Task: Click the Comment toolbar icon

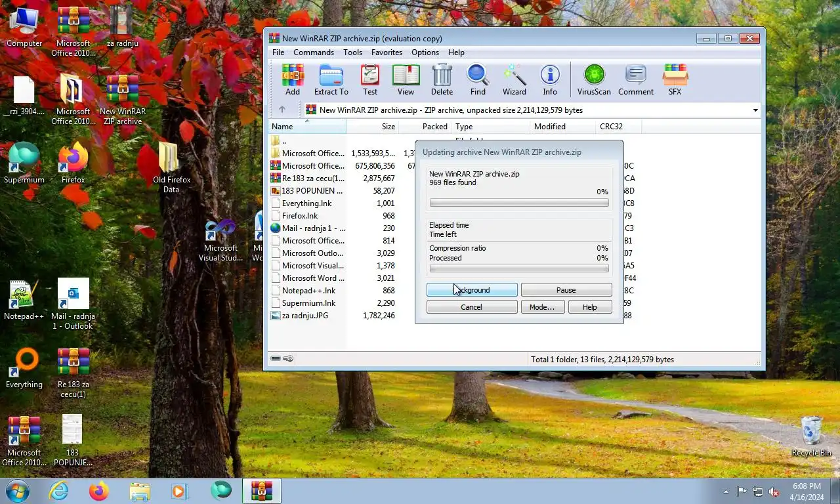Action: coord(635,80)
